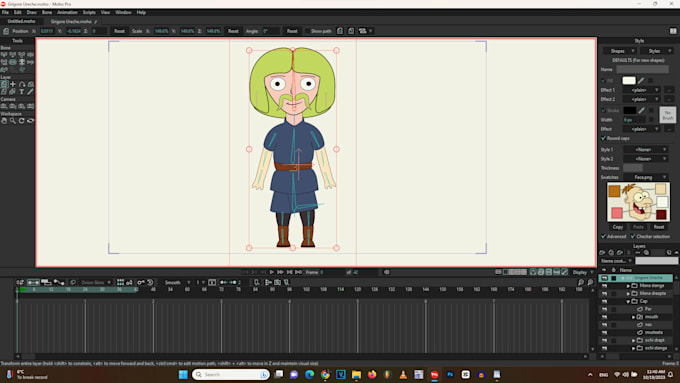Viewport: 680px width, 383px height.
Task: Click the No Brush button
Action: [x=667, y=115]
